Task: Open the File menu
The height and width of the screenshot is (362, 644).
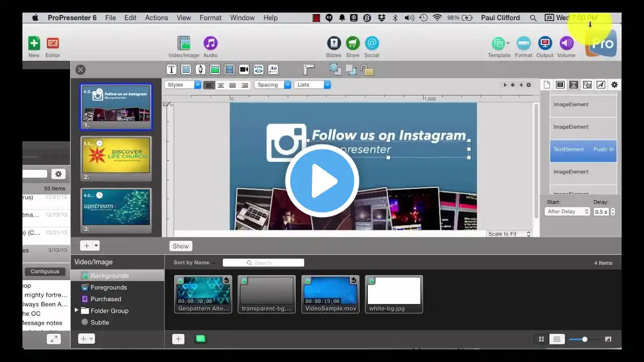Action: [111, 18]
